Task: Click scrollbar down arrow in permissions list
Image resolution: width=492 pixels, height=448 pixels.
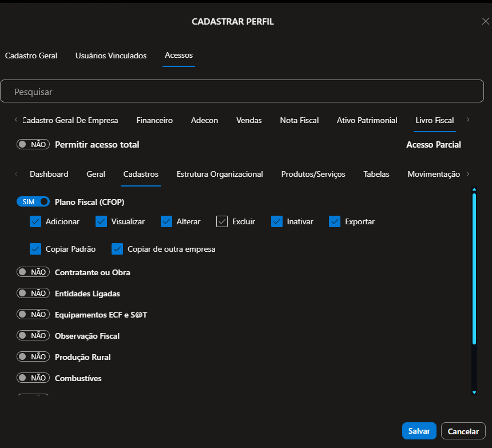Action: coord(474,392)
